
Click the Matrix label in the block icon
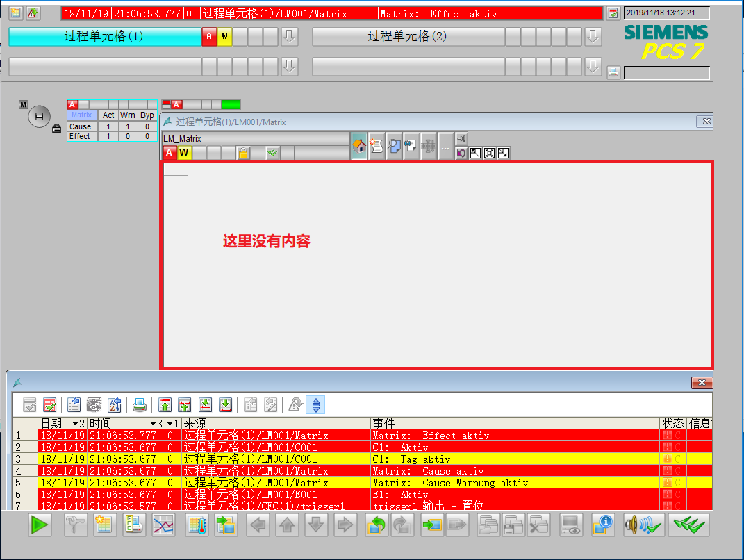click(x=81, y=115)
